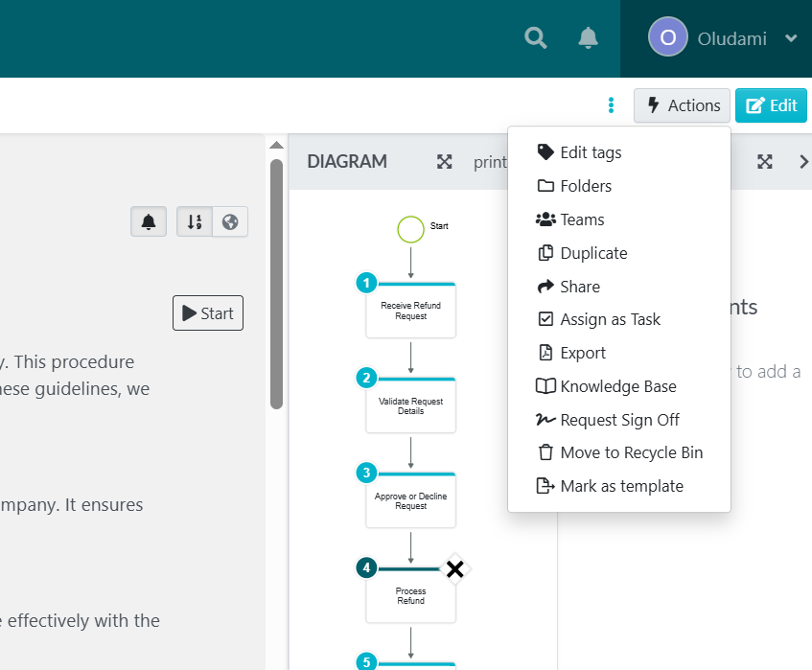Expand the Diagram panel to fullscreen
This screenshot has width=812, height=670.
(x=445, y=162)
